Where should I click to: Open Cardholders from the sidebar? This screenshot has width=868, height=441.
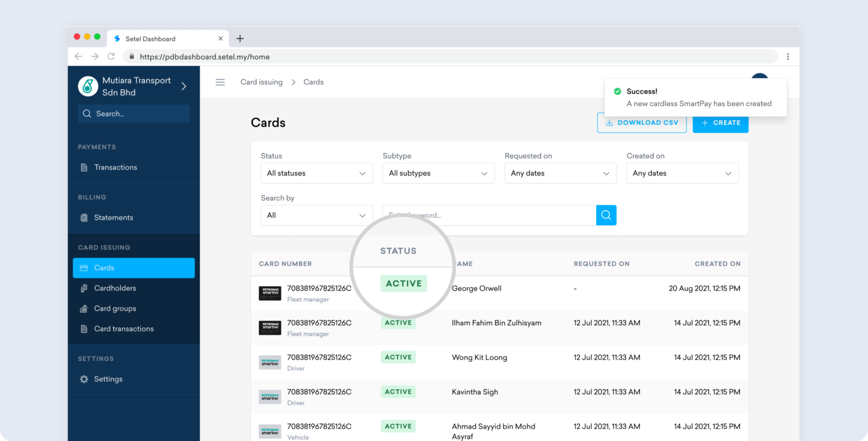click(x=85, y=288)
